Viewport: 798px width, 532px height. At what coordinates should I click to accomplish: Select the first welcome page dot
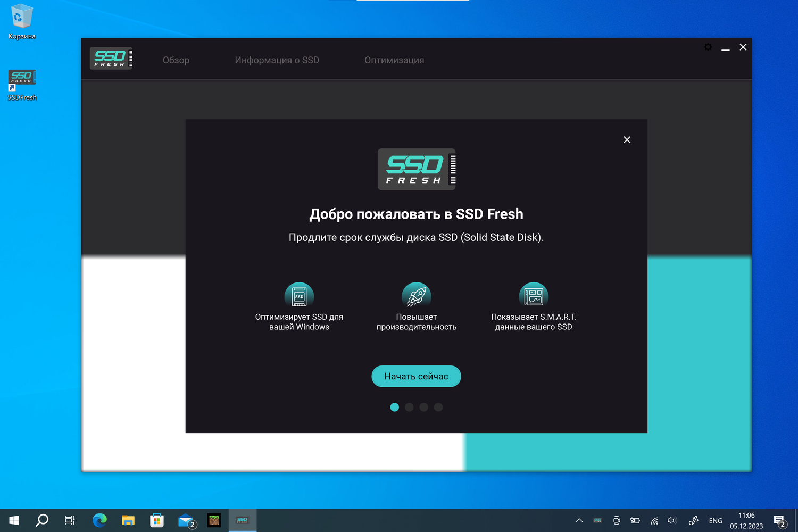click(x=394, y=407)
